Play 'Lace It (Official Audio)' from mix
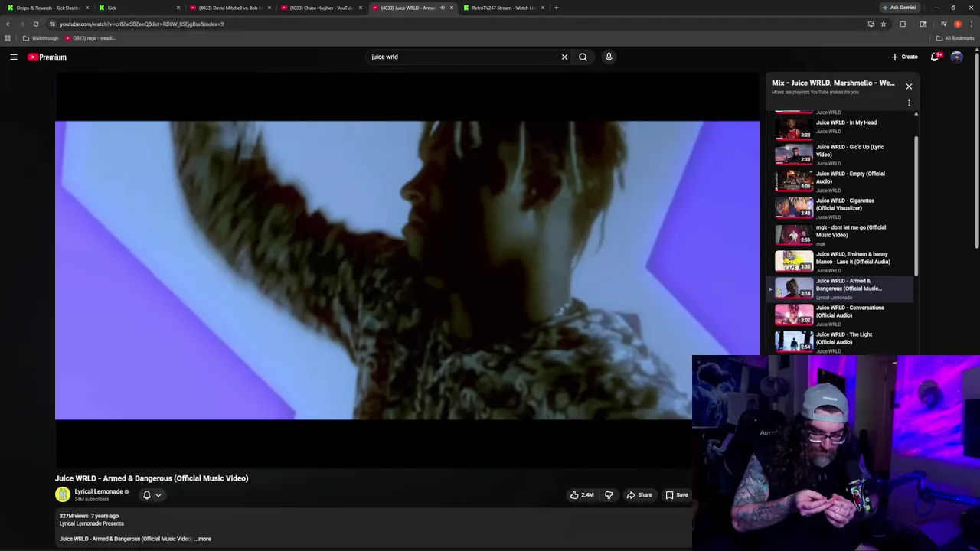Image resolution: width=980 pixels, height=551 pixels. (x=842, y=261)
